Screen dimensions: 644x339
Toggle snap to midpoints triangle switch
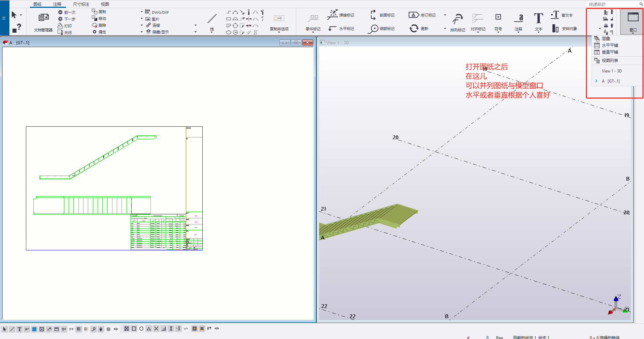[x=149, y=329]
